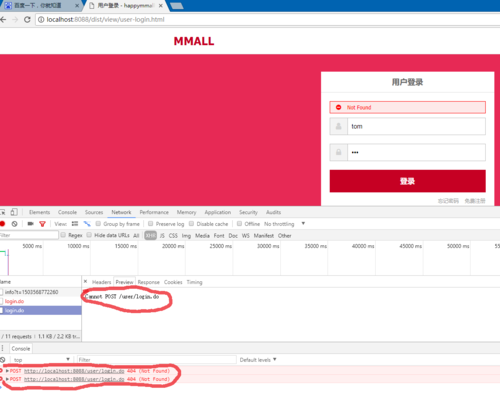Toggle the Offline checkbox

(239, 224)
